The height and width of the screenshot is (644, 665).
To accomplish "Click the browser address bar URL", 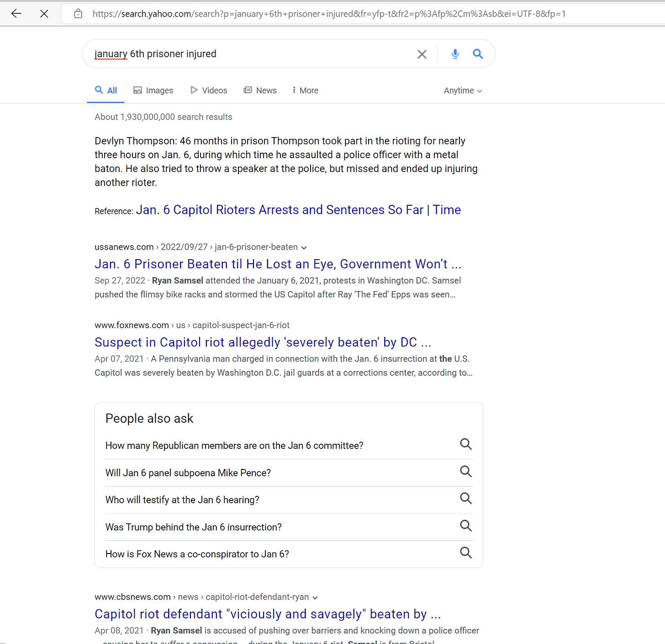I will coord(329,14).
